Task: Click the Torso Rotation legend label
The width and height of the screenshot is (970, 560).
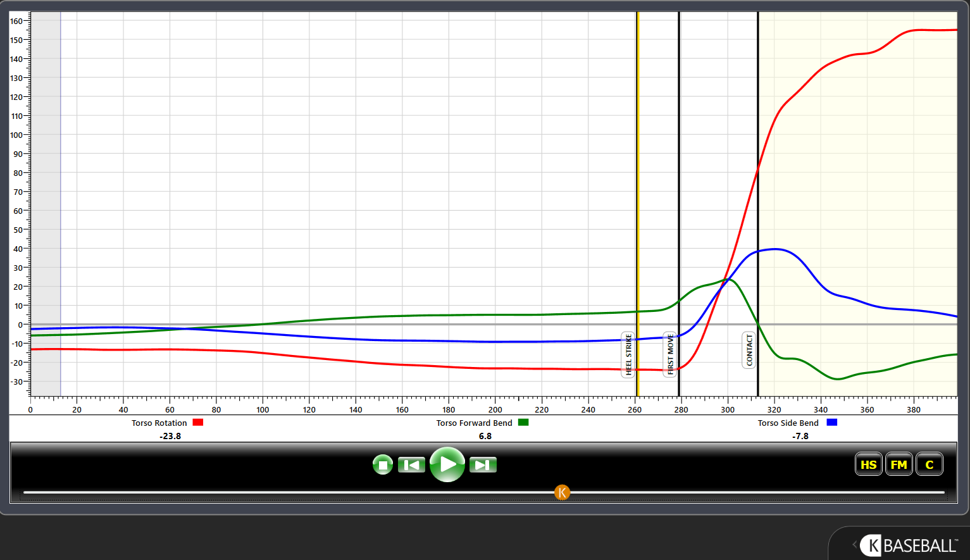Action: pos(159,423)
